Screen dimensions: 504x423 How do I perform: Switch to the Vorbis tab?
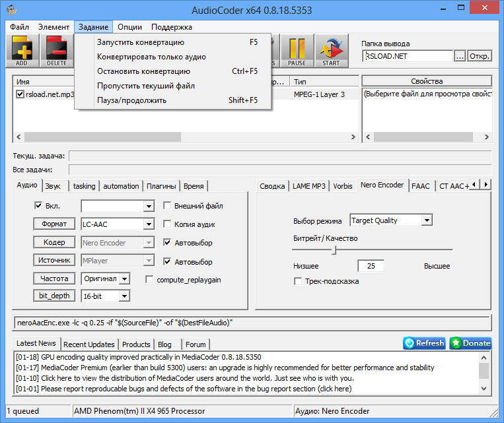(343, 186)
